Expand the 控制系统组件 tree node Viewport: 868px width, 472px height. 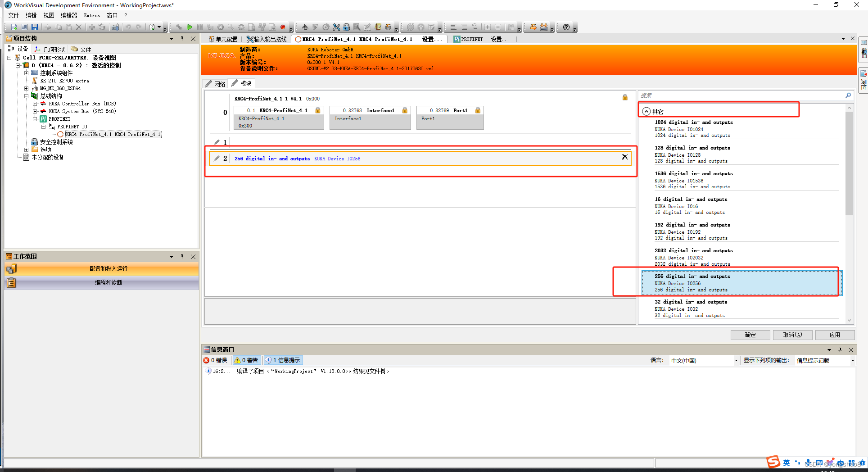[26, 73]
